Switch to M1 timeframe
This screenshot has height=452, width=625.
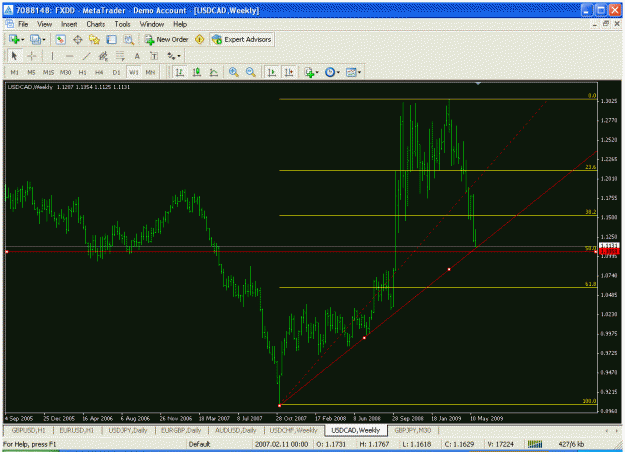pos(14,72)
